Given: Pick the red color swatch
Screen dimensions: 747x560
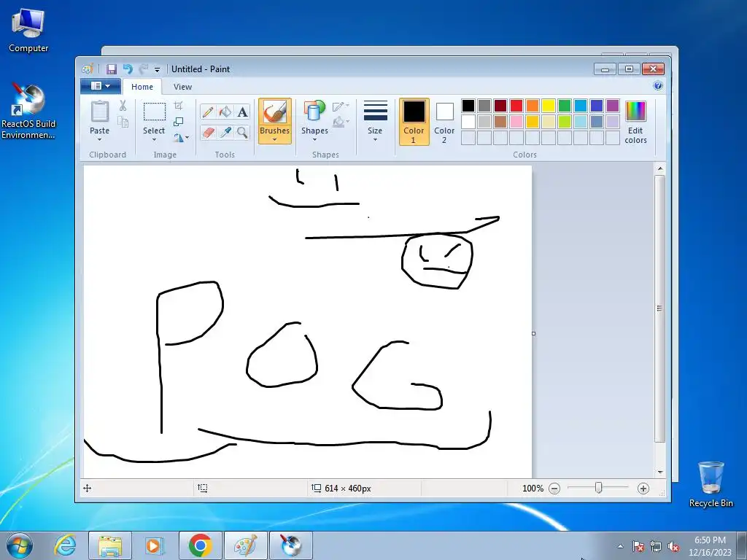Looking at the screenshot, I should coord(516,106).
